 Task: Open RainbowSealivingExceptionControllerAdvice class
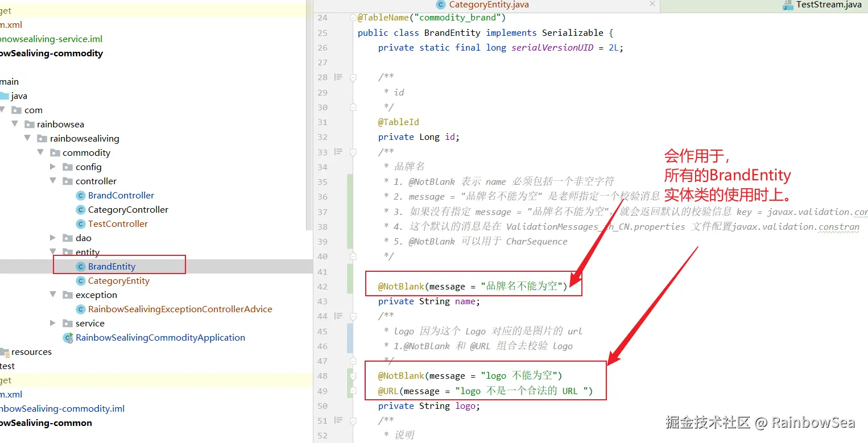point(180,309)
